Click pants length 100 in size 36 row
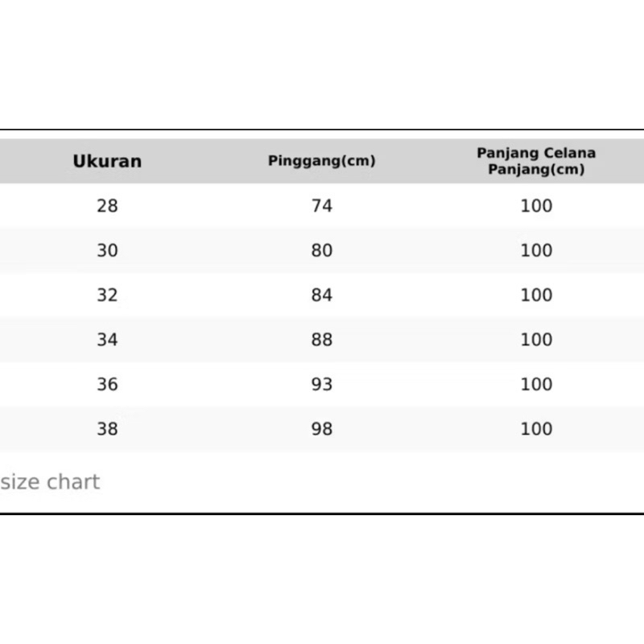Screen dimensions: 644x644 point(536,385)
